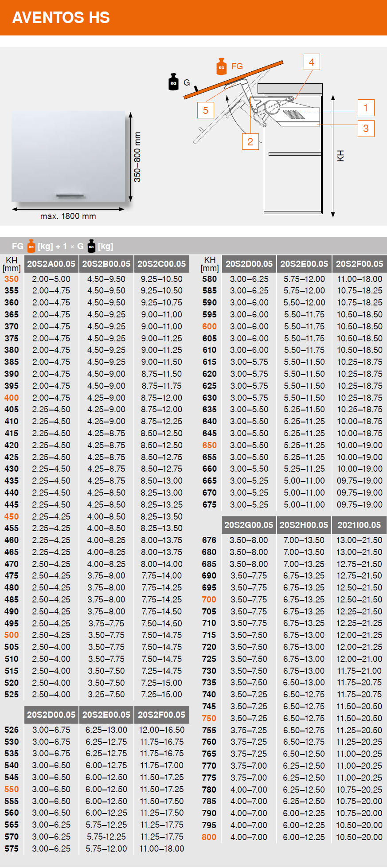Image resolution: width=387 pixels, height=868 pixels.
Task: Select callout number 4 in the fitting diagram
Action: pyautogui.click(x=312, y=62)
